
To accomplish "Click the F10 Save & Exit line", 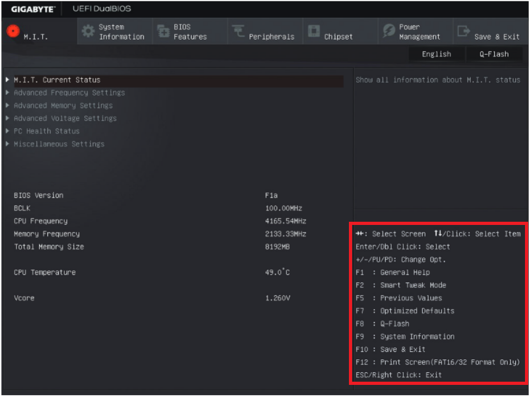I will [390, 349].
